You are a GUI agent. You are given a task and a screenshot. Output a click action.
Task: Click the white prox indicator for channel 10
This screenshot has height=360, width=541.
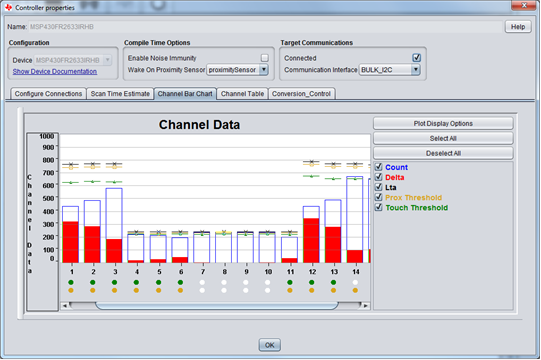tap(267, 290)
